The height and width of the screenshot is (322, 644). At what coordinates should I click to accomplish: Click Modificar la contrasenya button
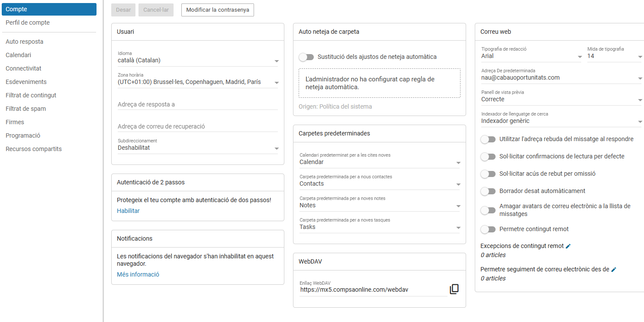(x=218, y=10)
